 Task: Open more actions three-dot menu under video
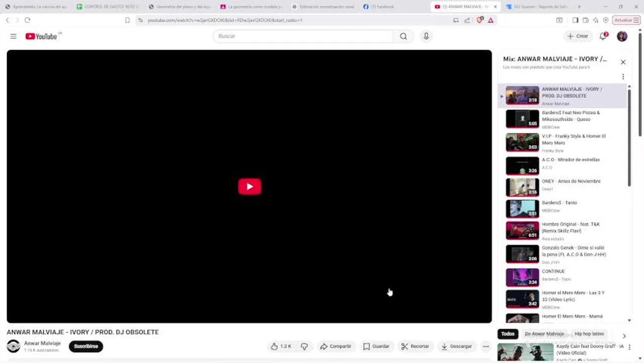click(x=486, y=346)
